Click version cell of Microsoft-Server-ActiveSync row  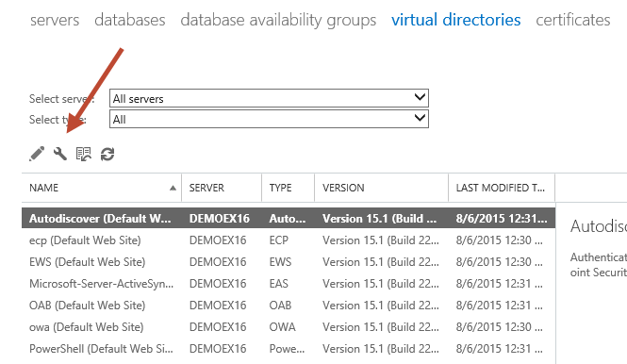[x=381, y=284]
